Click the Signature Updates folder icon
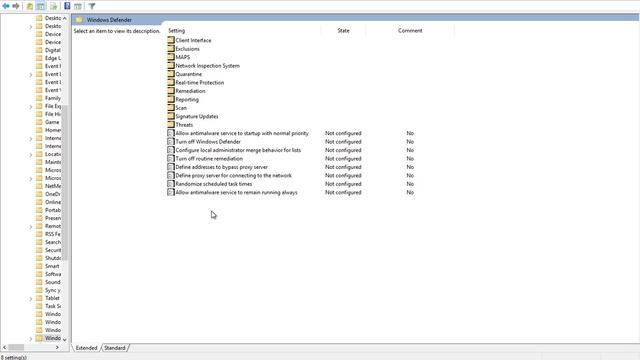 pos(171,116)
